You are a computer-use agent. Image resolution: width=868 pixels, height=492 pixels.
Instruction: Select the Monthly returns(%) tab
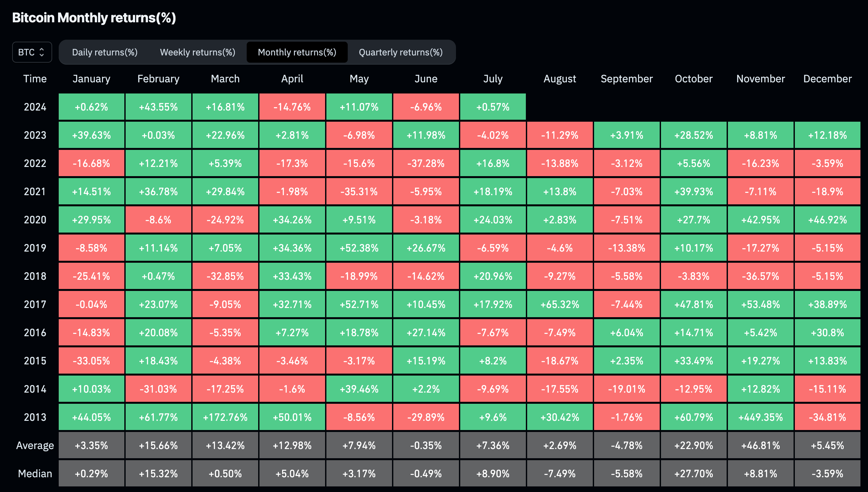[297, 52]
